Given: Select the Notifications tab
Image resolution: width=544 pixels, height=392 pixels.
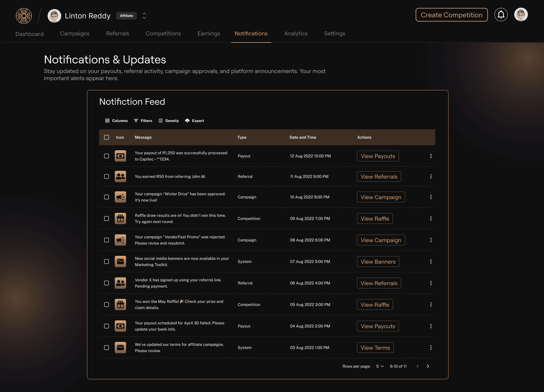Looking at the screenshot, I should click(x=251, y=33).
